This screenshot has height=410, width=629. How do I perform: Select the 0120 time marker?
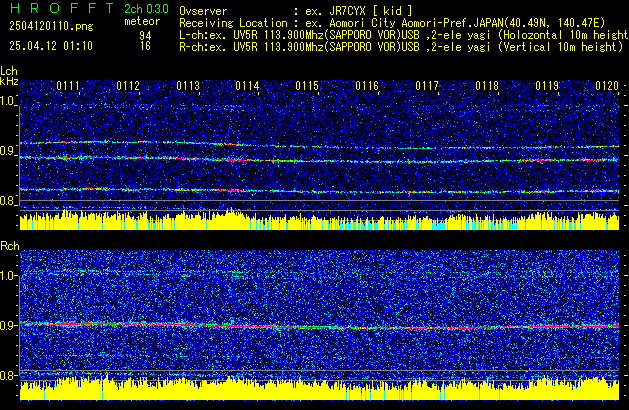coord(607,86)
